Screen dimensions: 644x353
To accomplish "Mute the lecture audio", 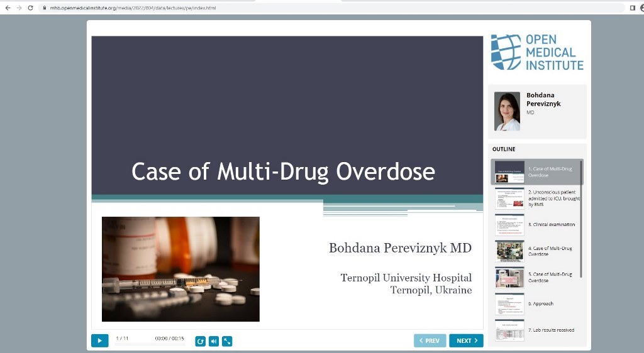I will pyautogui.click(x=214, y=341).
